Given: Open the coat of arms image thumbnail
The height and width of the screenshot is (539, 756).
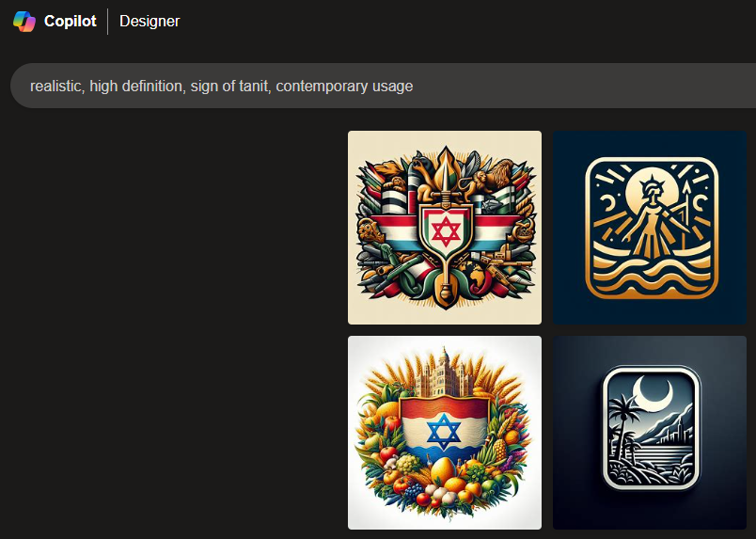Looking at the screenshot, I should pos(445,228).
